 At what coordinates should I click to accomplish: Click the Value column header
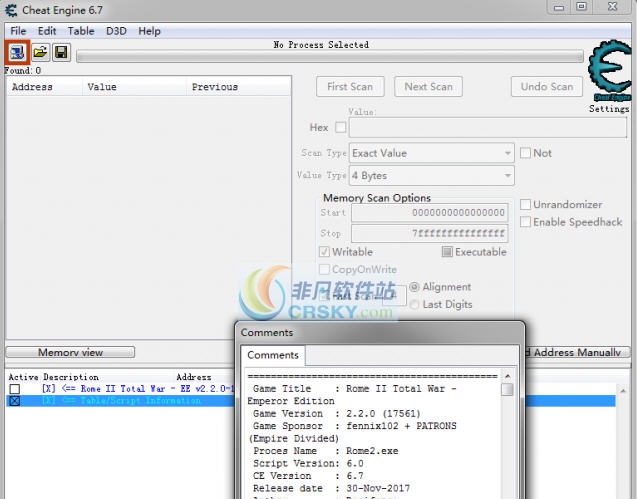click(x=134, y=87)
